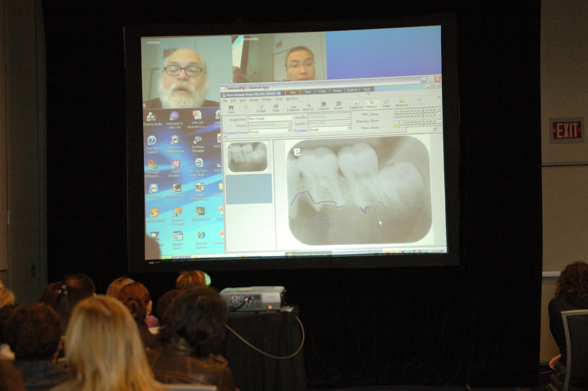Open the Color picker button
The image size is (588, 391).
tap(322, 91)
